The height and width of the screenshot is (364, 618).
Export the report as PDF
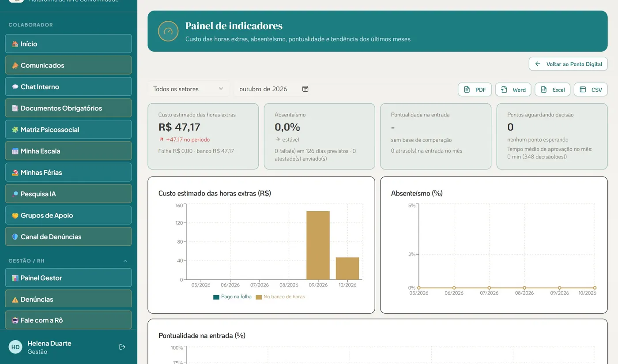475,90
